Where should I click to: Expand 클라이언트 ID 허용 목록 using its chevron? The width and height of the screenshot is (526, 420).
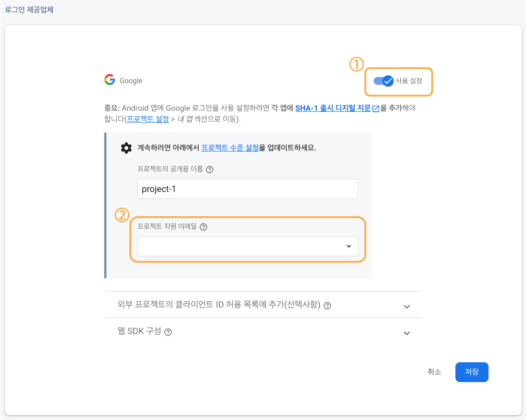coord(406,306)
